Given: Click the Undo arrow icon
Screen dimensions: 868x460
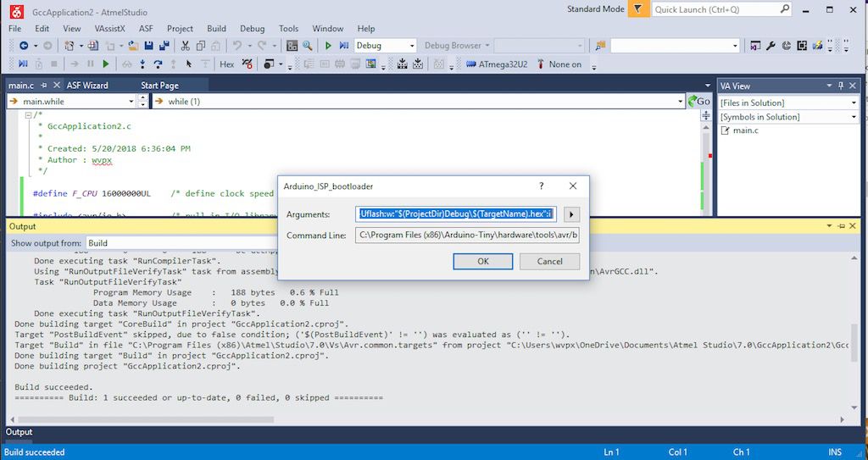Looking at the screenshot, I should click(237, 46).
